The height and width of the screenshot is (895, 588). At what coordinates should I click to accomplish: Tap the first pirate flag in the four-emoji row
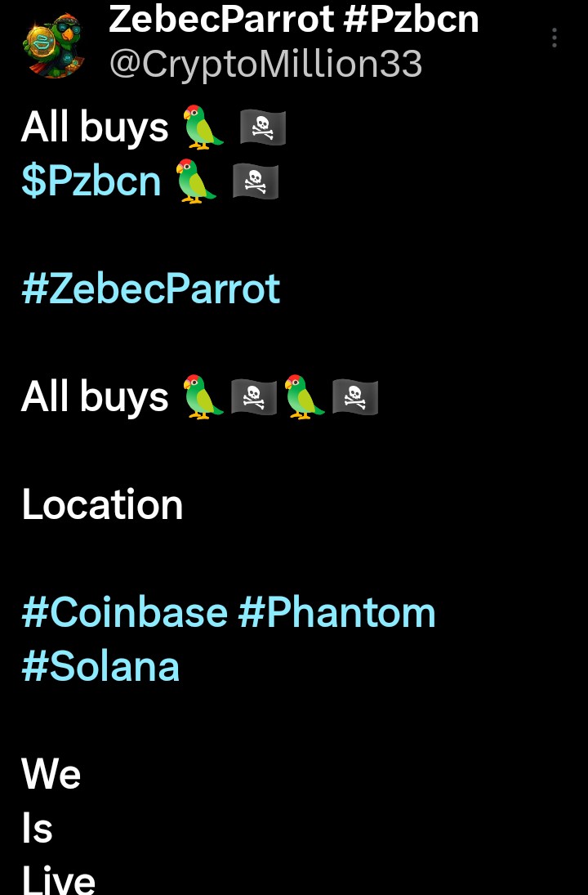(253, 398)
